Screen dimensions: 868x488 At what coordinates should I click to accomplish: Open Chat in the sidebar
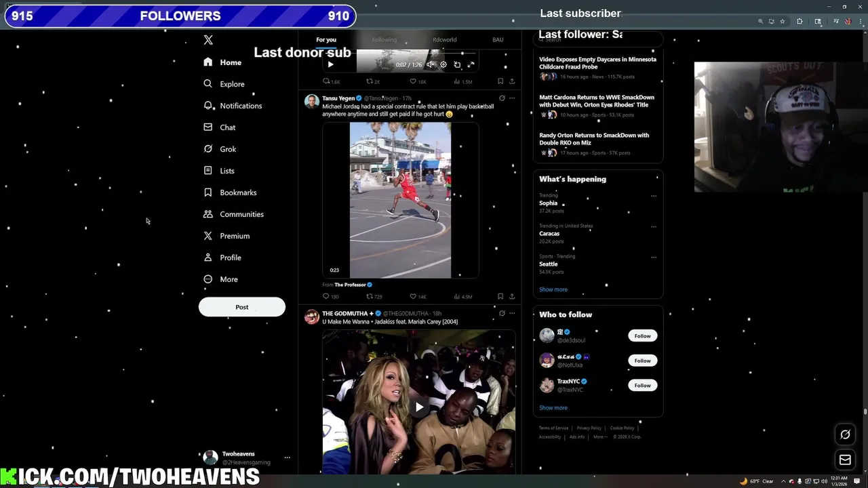tap(219, 127)
